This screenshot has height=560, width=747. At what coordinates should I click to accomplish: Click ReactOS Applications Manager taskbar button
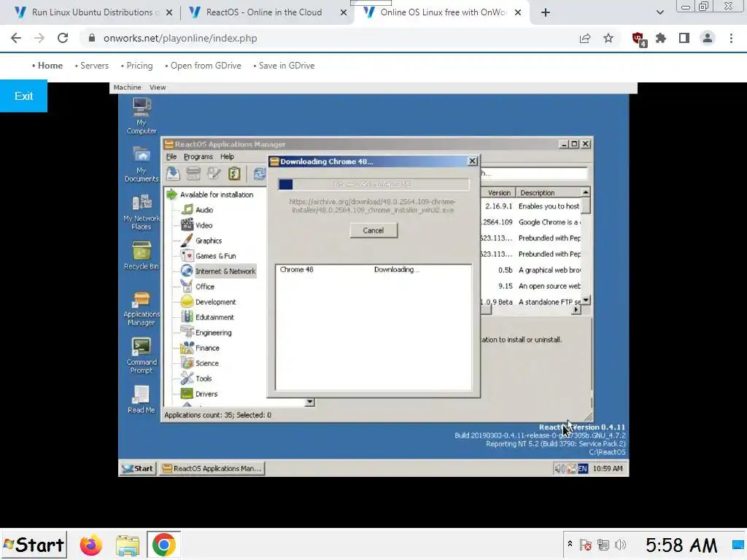coord(212,469)
